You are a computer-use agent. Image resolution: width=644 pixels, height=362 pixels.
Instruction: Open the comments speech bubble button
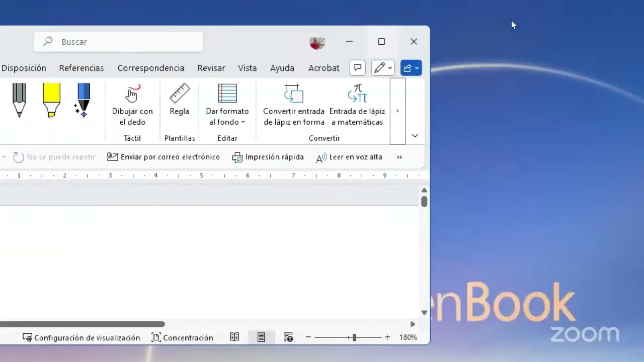(357, 68)
